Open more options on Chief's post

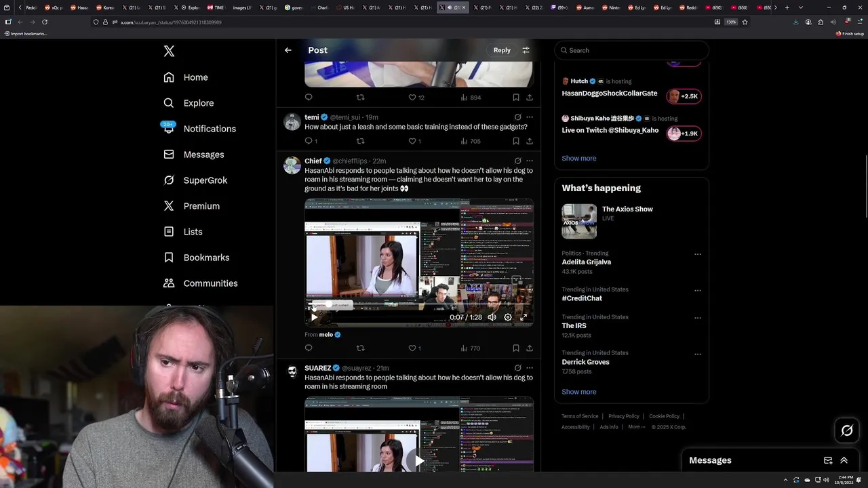[530, 161]
